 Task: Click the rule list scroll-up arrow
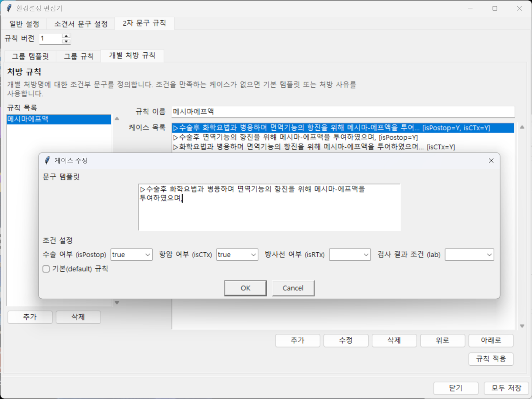pos(117,119)
